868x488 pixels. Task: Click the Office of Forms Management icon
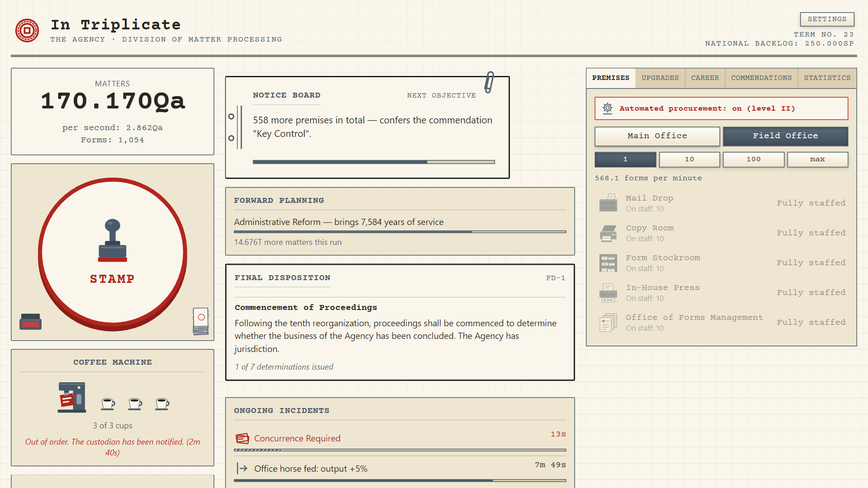click(x=608, y=322)
